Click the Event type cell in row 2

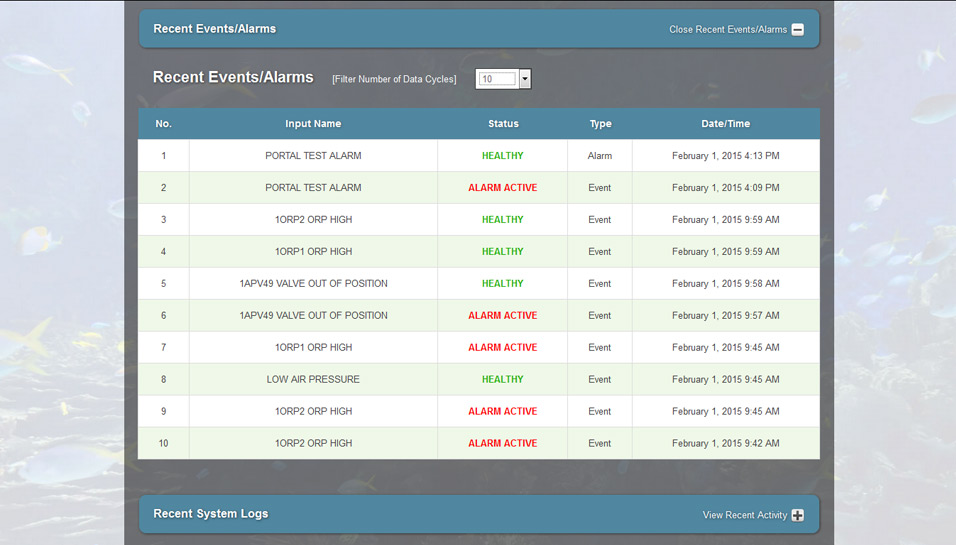point(600,188)
